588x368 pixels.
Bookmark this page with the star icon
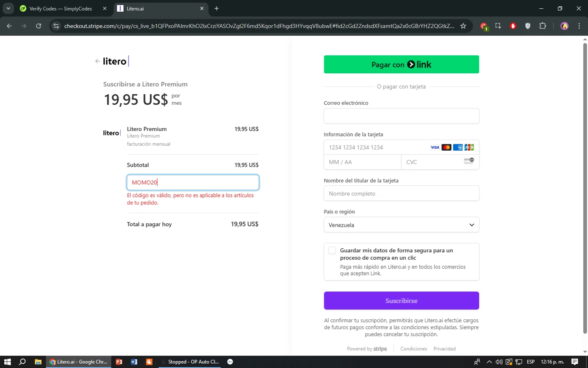click(x=463, y=26)
